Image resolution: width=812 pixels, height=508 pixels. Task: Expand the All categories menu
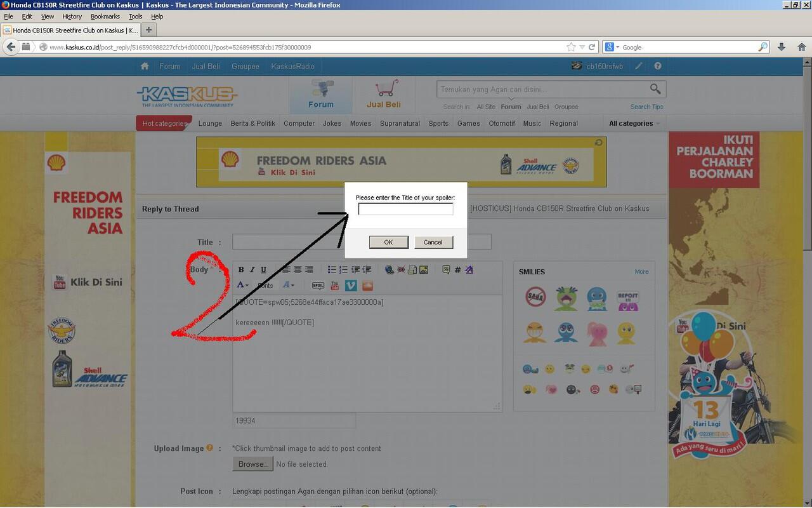pos(634,124)
